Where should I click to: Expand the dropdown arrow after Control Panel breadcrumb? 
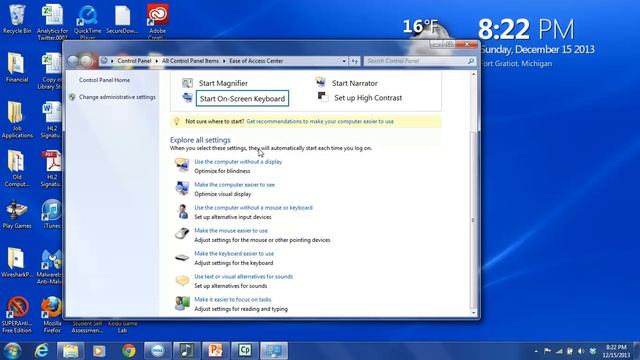point(157,61)
